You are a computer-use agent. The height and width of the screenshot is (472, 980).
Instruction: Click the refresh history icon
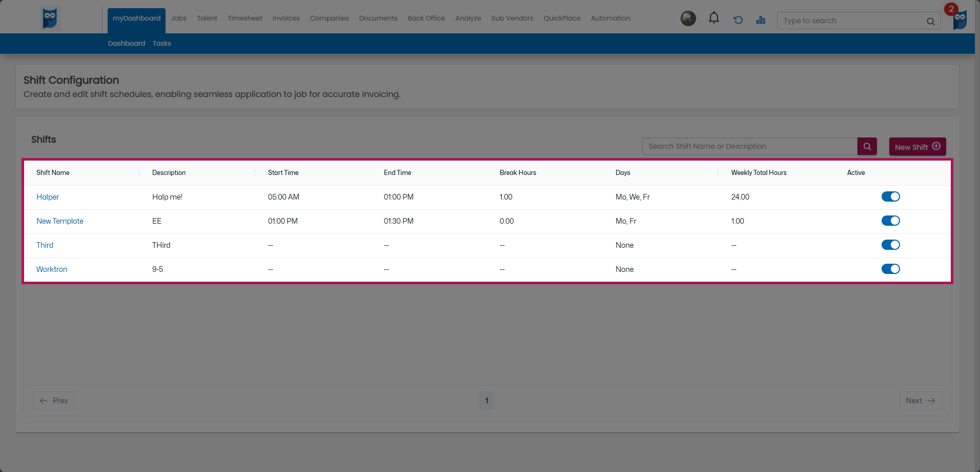(738, 20)
